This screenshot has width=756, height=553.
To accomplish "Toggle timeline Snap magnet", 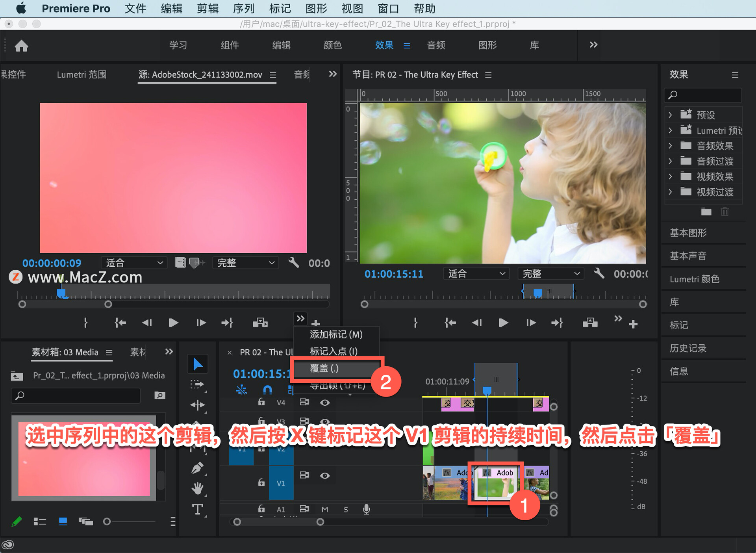I will coord(267,390).
